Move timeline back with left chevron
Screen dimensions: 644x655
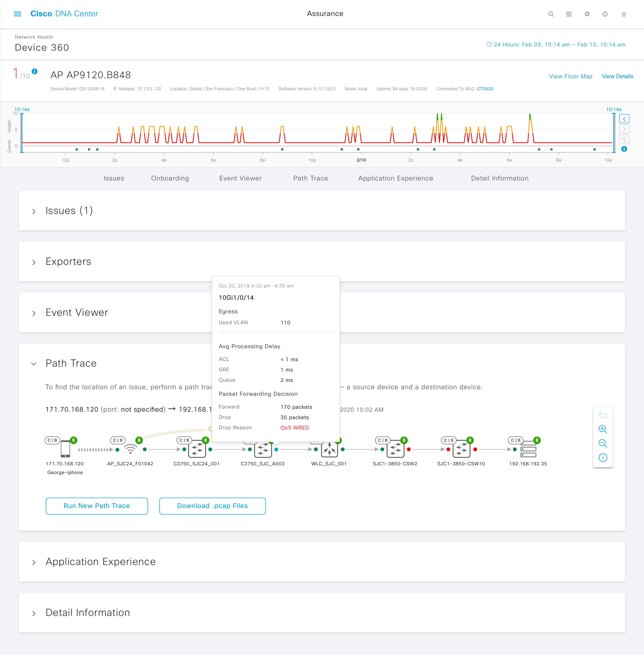point(624,119)
